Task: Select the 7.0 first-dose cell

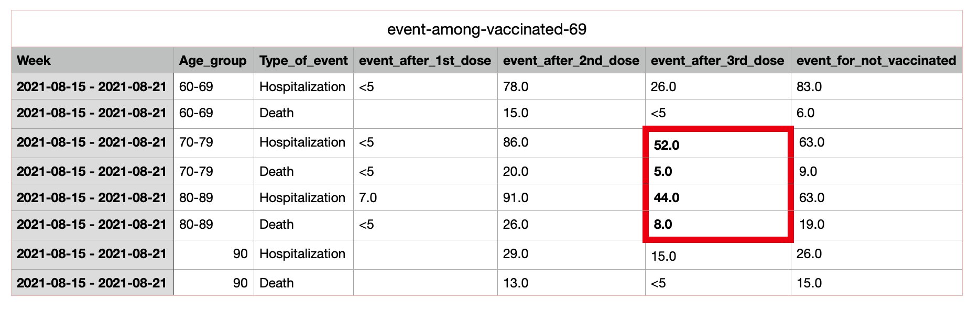Action: [x=368, y=198]
